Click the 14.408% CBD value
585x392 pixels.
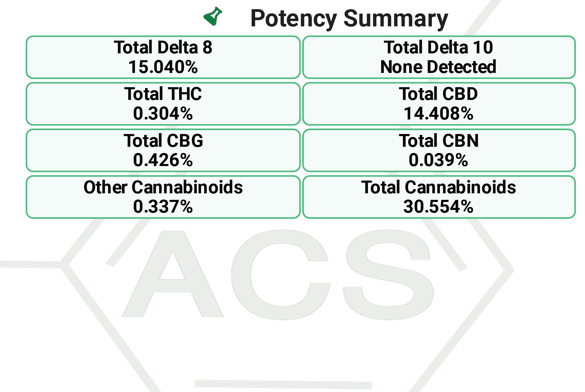click(x=438, y=114)
